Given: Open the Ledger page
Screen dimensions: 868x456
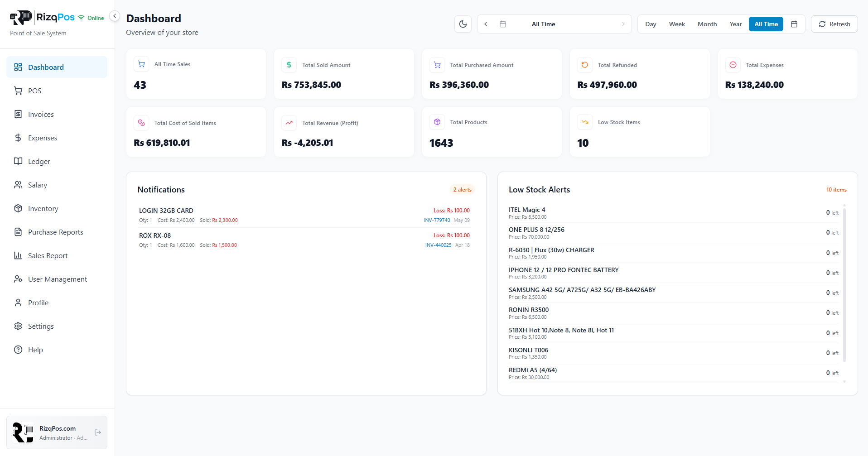Looking at the screenshot, I should point(57,161).
